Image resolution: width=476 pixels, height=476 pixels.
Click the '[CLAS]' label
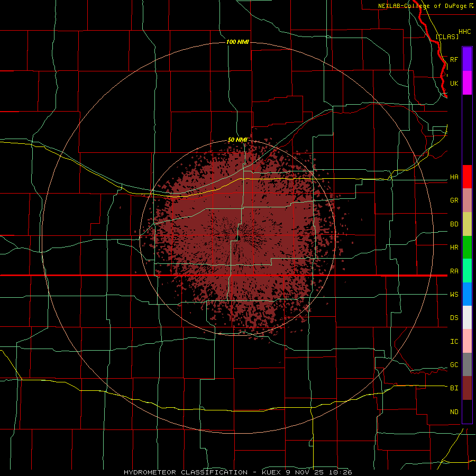pyautogui.click(x=447, y=36)
